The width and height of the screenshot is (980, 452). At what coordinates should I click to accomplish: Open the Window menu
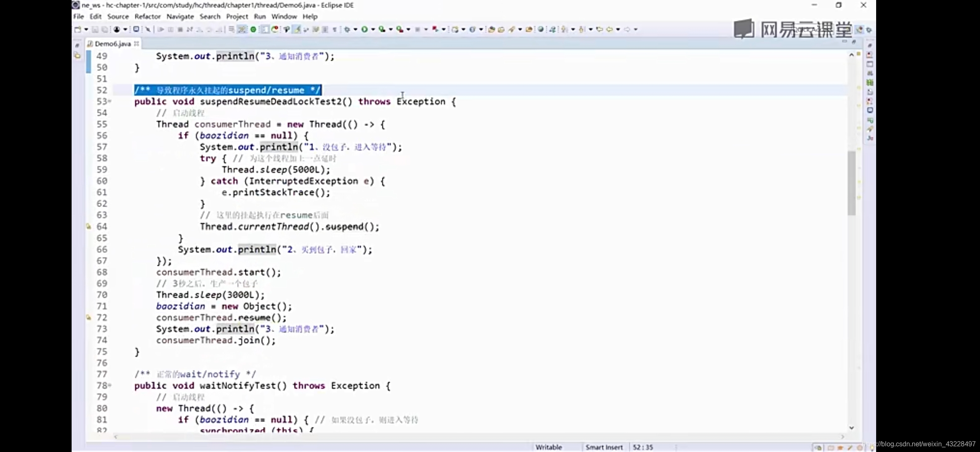coord(284,16)
